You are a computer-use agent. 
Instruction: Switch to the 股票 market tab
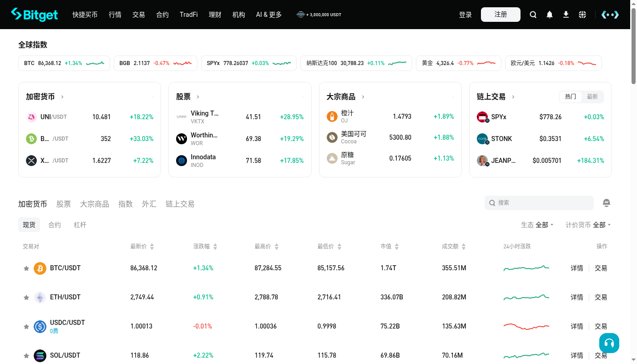[64, 204]
